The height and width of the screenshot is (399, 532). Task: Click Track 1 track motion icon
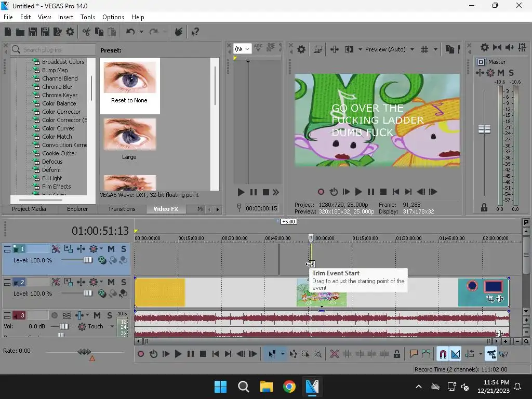(56, 249)
